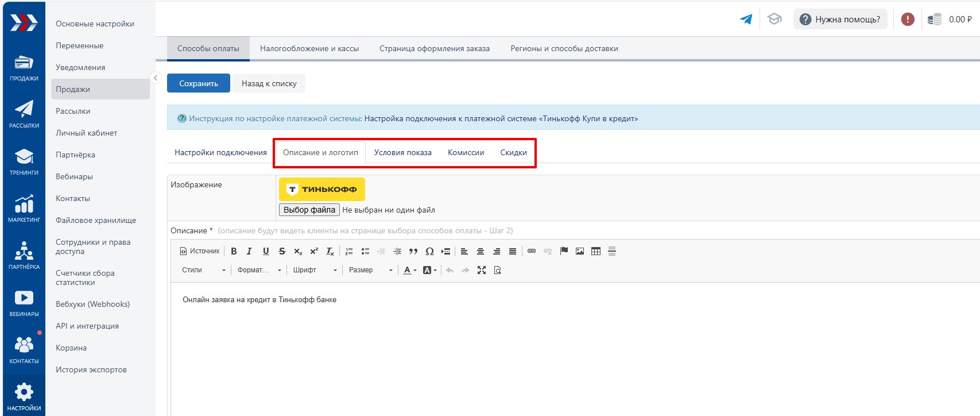Open Комиссии tab

pos(466,152)
